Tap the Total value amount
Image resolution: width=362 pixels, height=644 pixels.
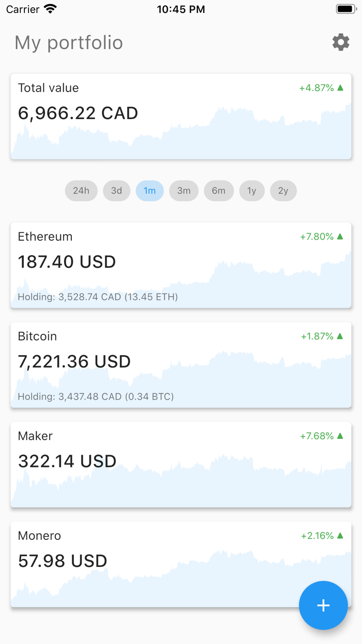pos(78,113)
